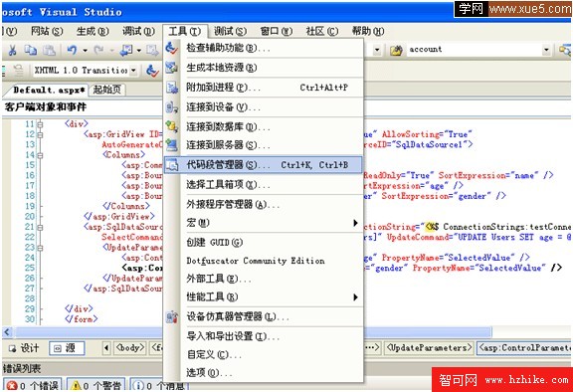The image size is (573, 392).
Task: Open the 社区(C) menu
Action: [321, 32]
